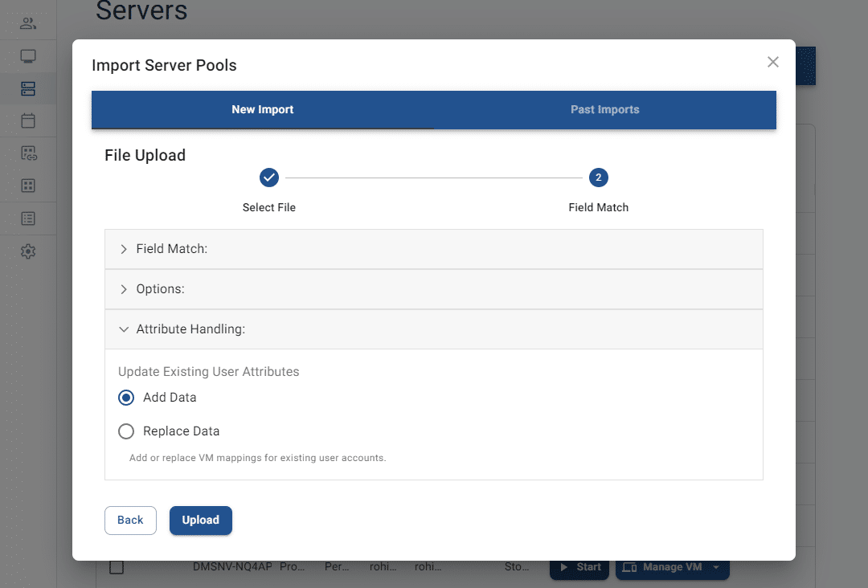Select the servers icon in sidebar
This screenshot has height=588, width=868.
point(28,88)
